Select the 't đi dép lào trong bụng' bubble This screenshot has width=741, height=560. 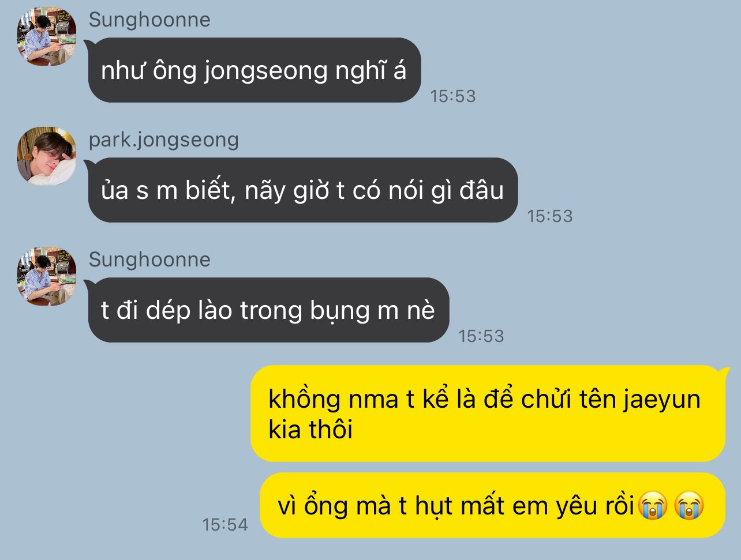tap(267, 310)
